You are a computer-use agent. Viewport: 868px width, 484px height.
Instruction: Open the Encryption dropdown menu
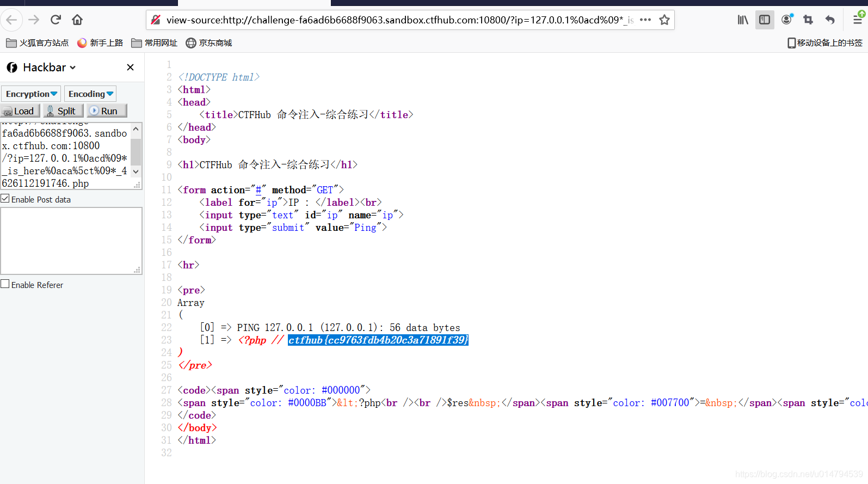[x=31, y=94]
